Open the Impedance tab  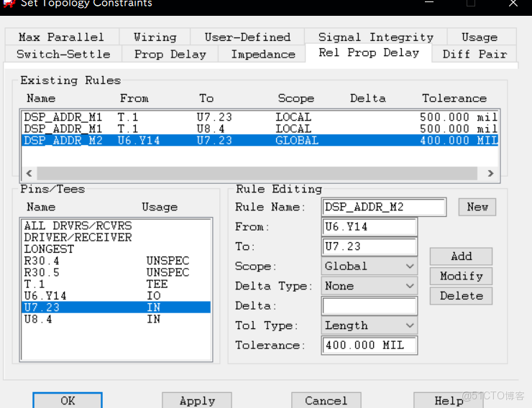pyautogui.click(x=263, y=54)
